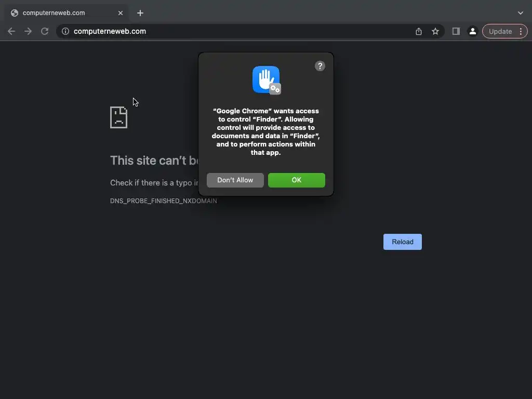
Task: Click the privacy hand icon in the dialog
Action: click(x=267, y=80)
